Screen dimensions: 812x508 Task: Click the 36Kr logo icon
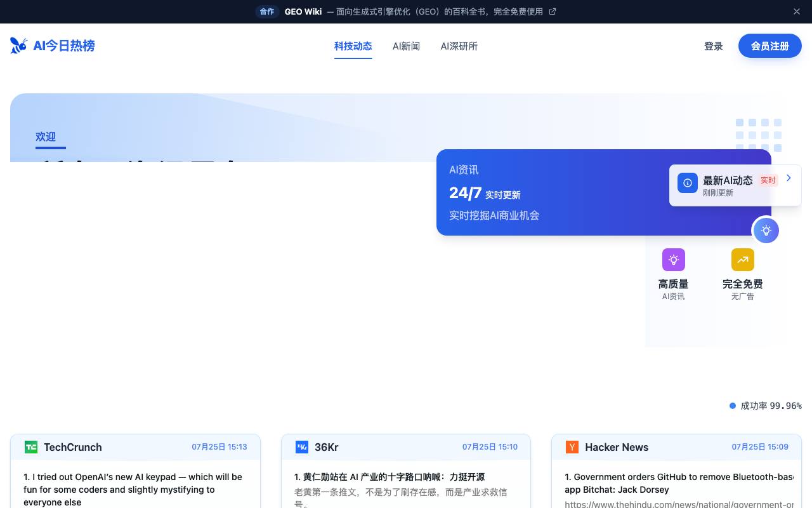[302, 447]
